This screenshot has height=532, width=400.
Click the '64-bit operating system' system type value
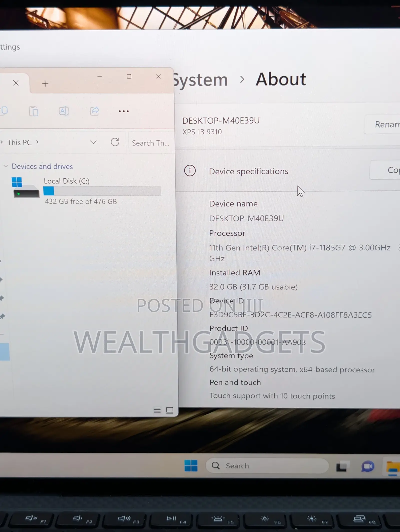point(292,369)
